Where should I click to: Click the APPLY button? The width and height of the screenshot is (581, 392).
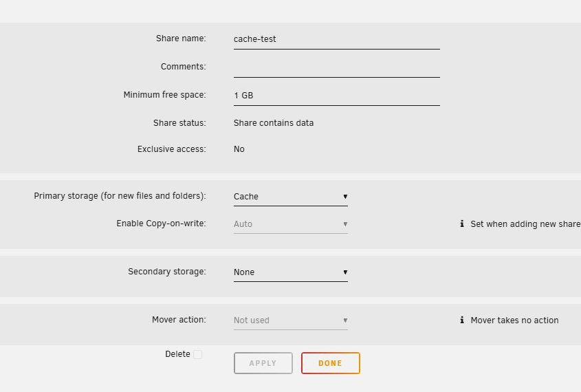pyautogui.click(x=263, y=363)
